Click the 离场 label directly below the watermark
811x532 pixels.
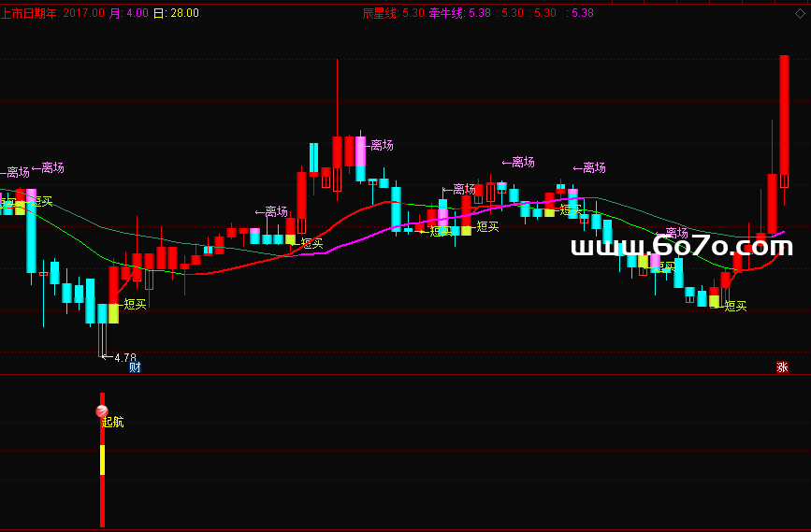click(x=676, y=233)
